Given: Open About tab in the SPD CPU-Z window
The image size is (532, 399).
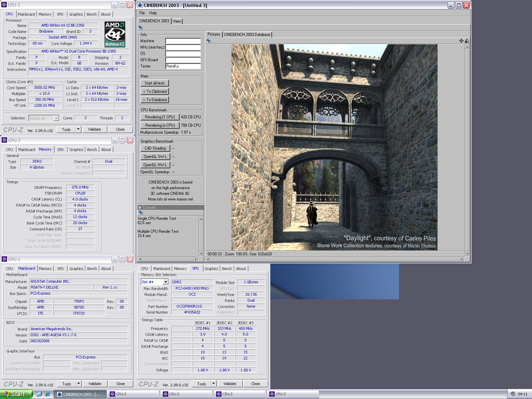Looking at the screenshot, I should click(x=241, y=269).
